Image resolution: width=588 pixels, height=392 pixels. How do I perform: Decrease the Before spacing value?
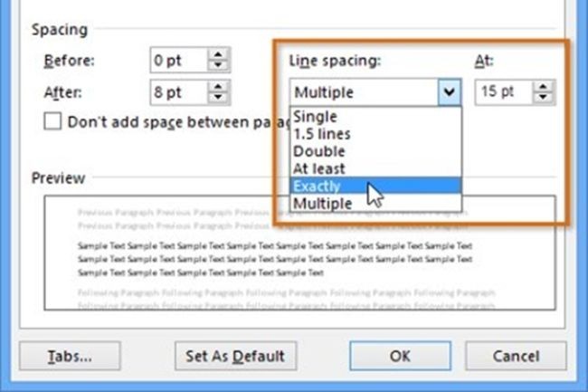tap(218, 65)
